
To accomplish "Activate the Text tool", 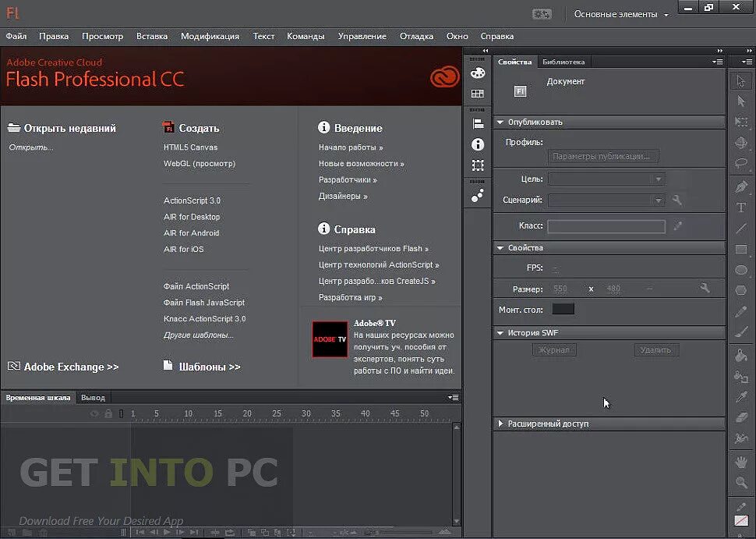I will (x=741, y=207).
